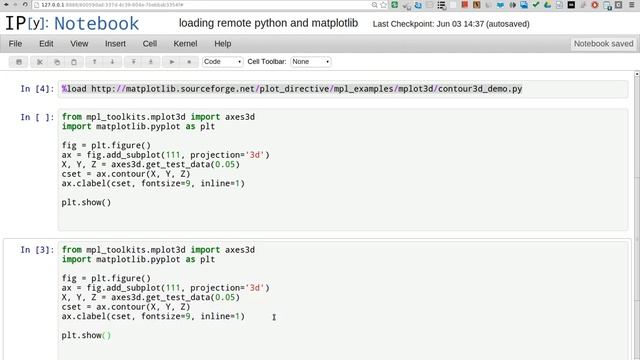Go forward with the browser forward arrow

pos(15,4)
